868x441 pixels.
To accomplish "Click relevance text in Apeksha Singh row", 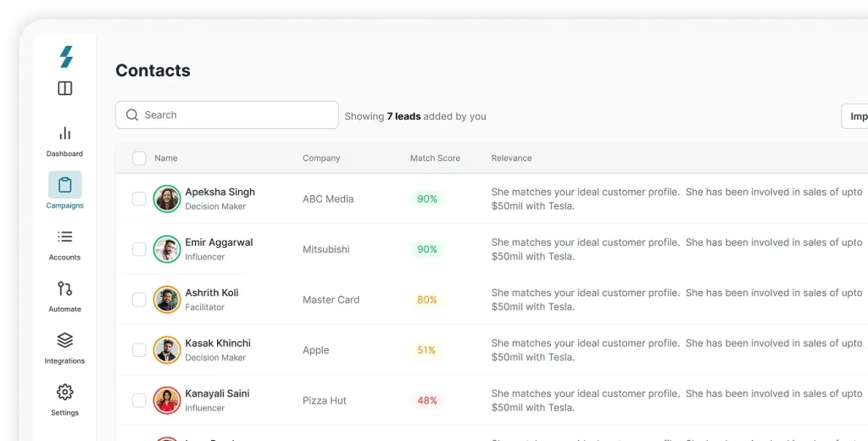I will pos(676,199).
